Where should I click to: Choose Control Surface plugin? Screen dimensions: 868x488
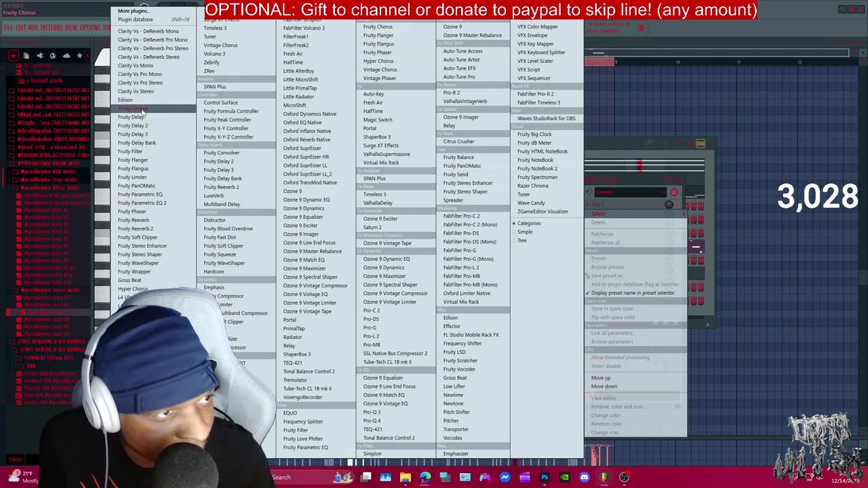(220, 103)
